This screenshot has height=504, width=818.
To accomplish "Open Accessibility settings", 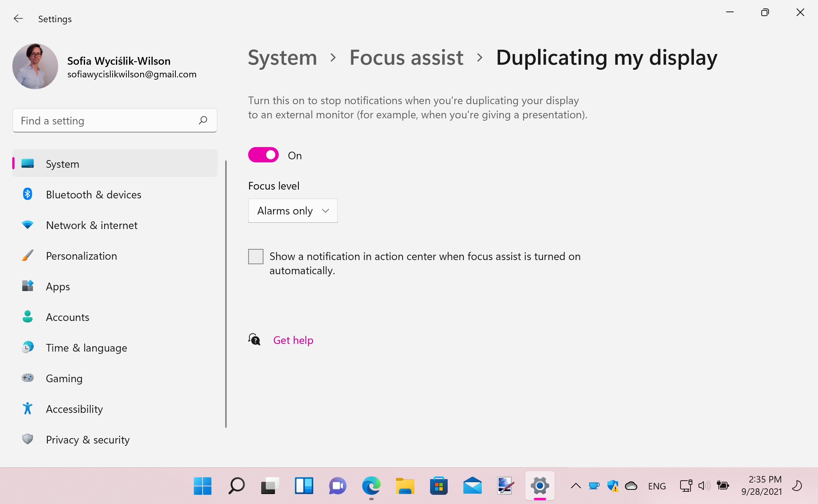I will [115, 409].
